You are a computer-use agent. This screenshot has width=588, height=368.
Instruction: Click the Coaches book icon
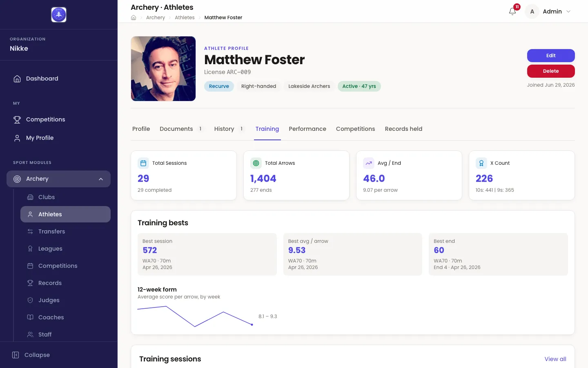click(x=30, y=317)
